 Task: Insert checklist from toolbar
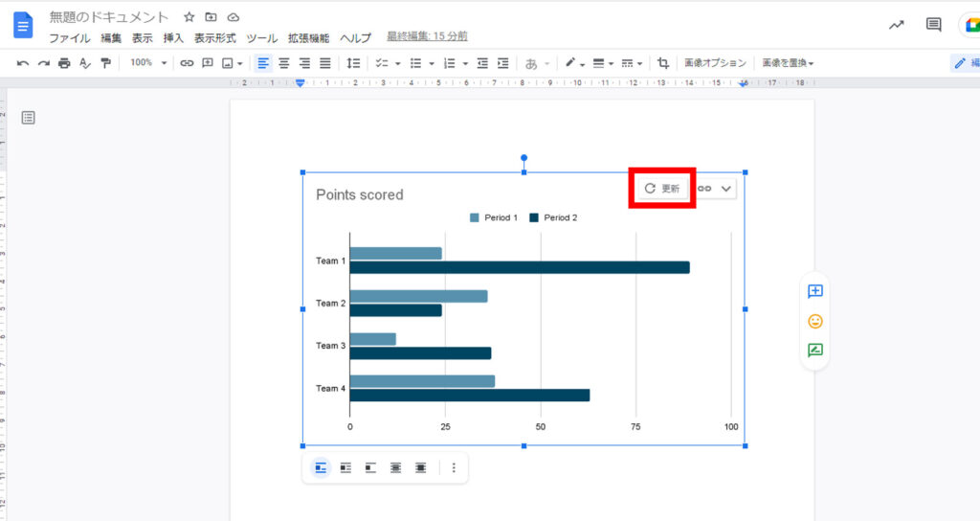(382, 63)
